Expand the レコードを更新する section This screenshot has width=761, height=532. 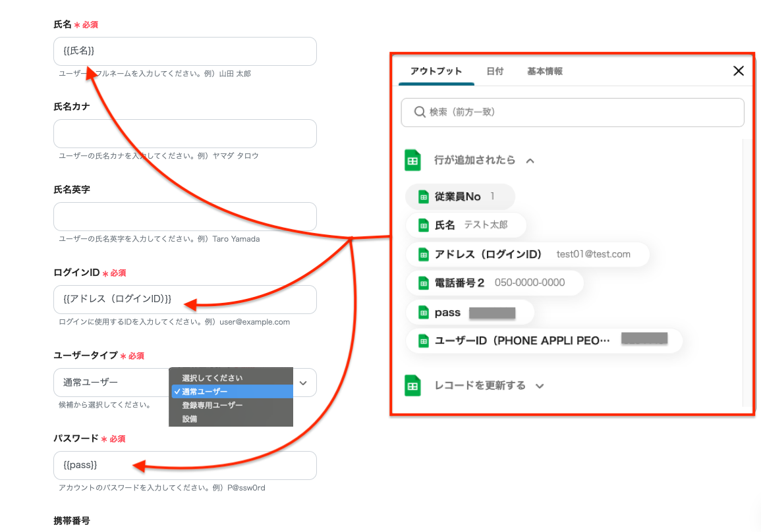click(540, 386)
